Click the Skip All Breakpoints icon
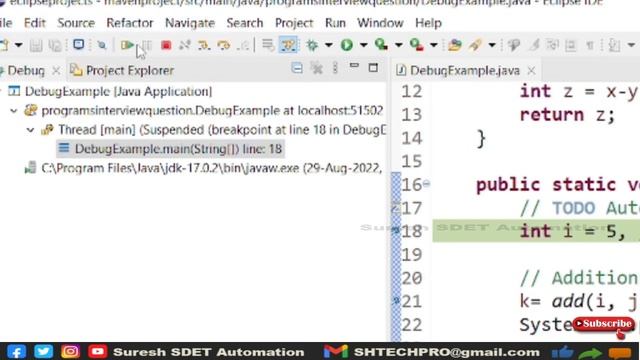The image size is (640, 360). click(102, 45)
